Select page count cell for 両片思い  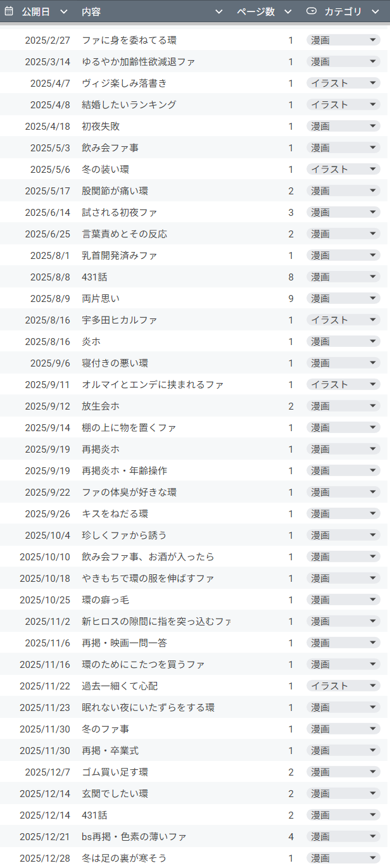(x=291, y=298)
